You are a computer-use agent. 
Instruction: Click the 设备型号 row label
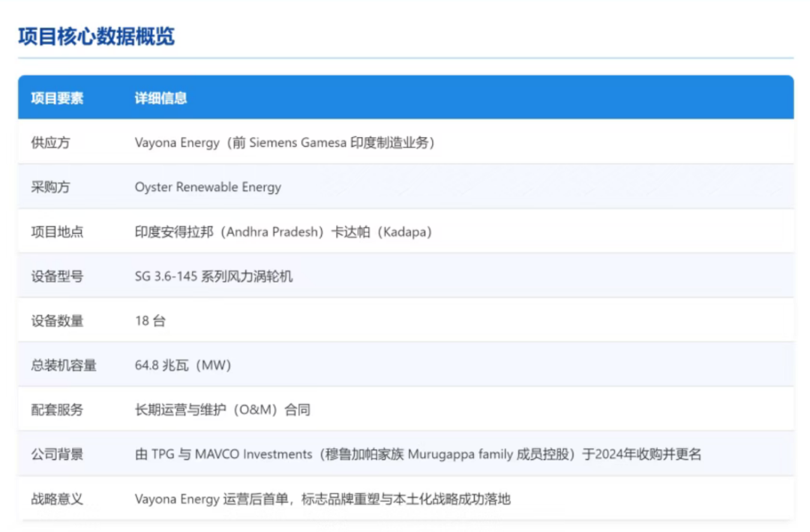pyautogui.click(x=57, y=276)
